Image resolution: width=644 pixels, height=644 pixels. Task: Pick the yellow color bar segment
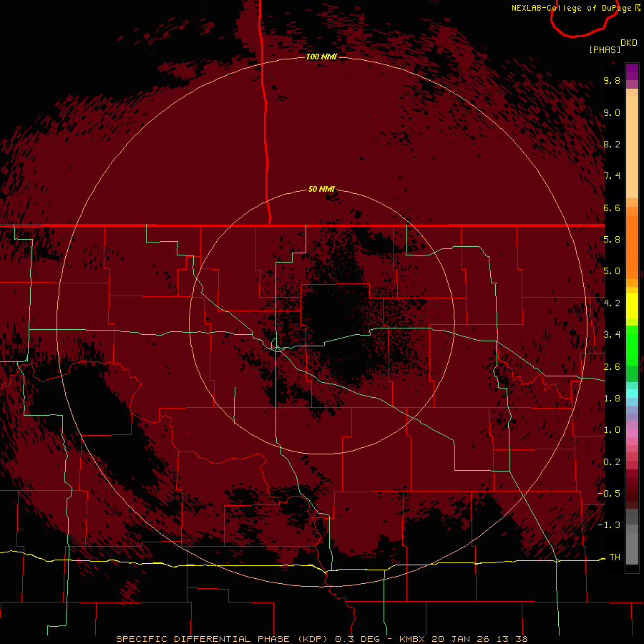(632, 306)
